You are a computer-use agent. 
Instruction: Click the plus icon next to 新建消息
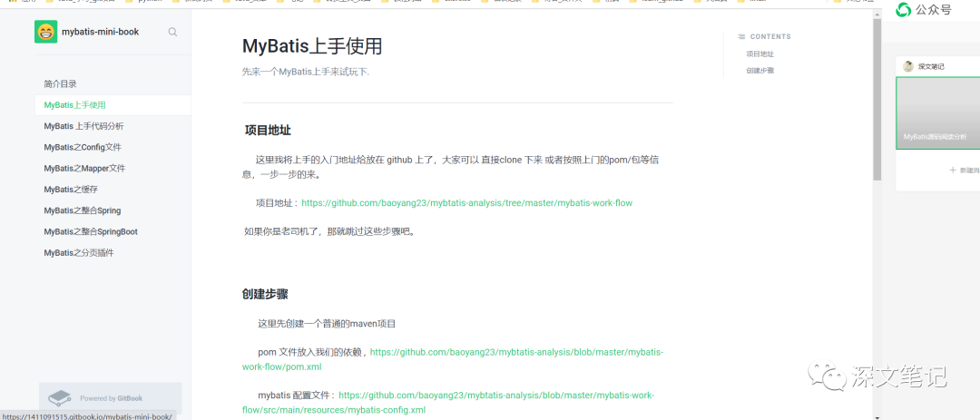click(x=953, y=170)
